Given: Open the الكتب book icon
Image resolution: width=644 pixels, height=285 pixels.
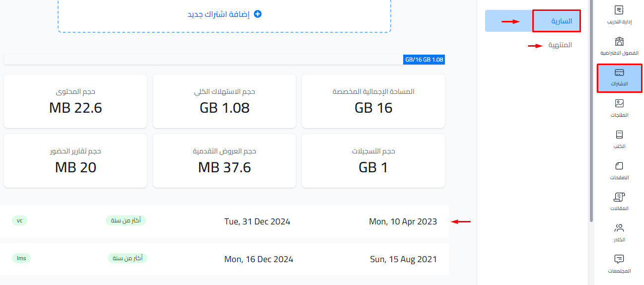Looking at the screenshot, I should pyautogui.click(x=619, y=135).
